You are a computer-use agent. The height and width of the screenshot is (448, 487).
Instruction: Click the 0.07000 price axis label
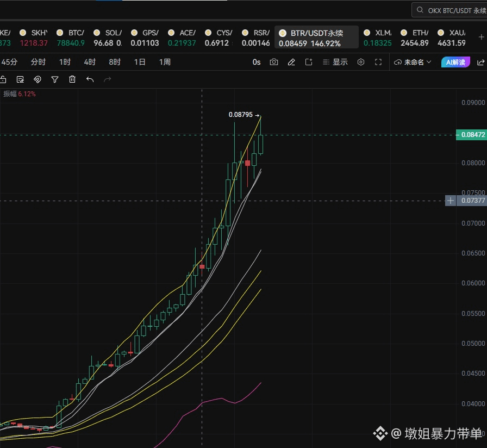coord(473,223)
